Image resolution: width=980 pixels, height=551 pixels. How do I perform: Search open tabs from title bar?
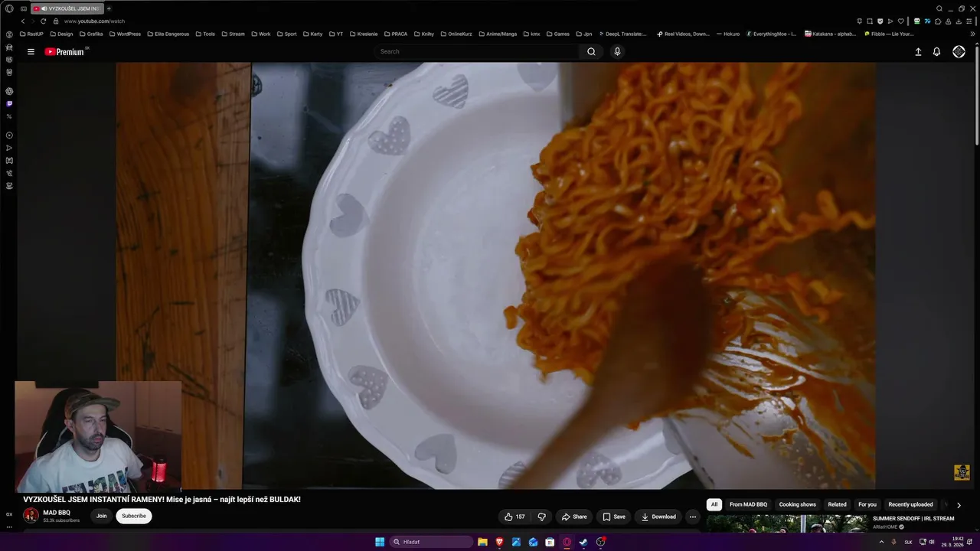point(939,8)
